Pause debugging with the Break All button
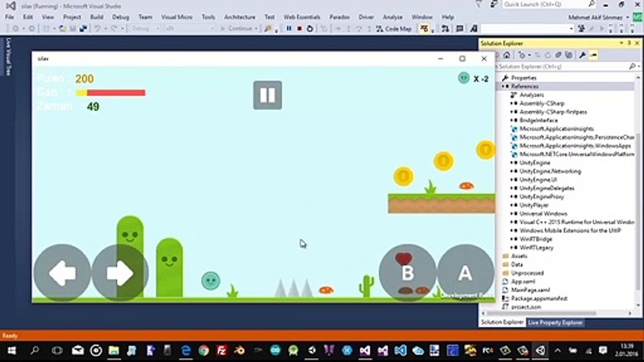Image resolution: width=644 pixels, height=362 pixels. pos(289,29)
